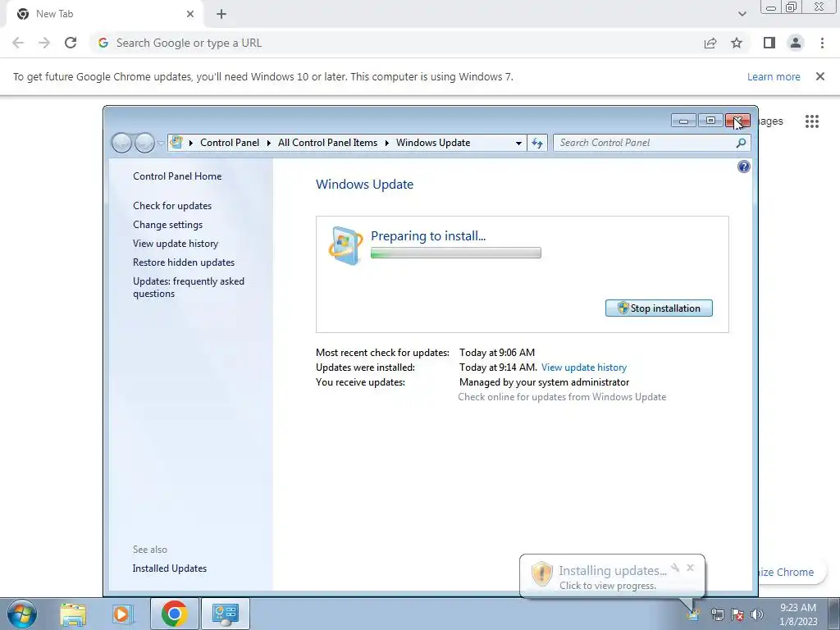The image size is (840, 630).
Task: Click Windows Update breadcrumb
Action: [433, 143]
